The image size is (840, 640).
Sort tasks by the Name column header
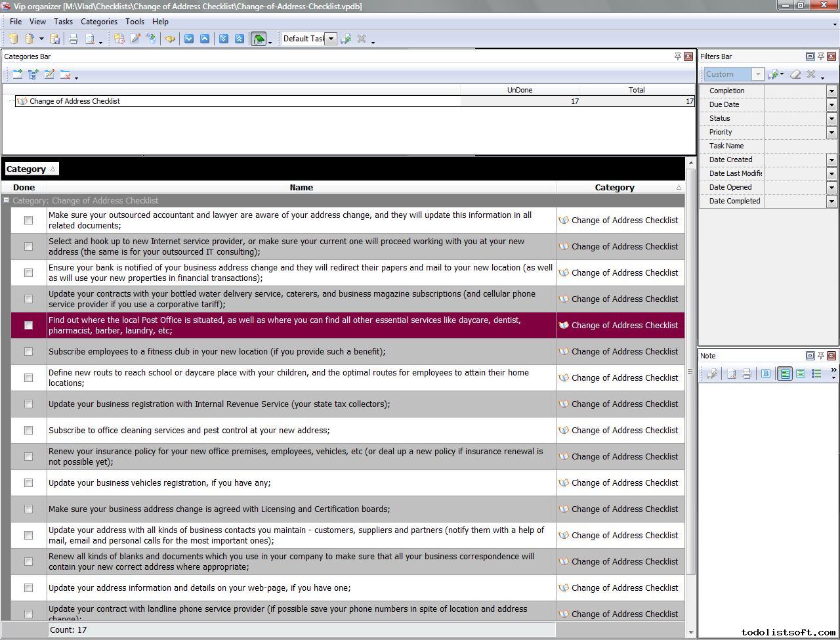(x=301, y=188)
